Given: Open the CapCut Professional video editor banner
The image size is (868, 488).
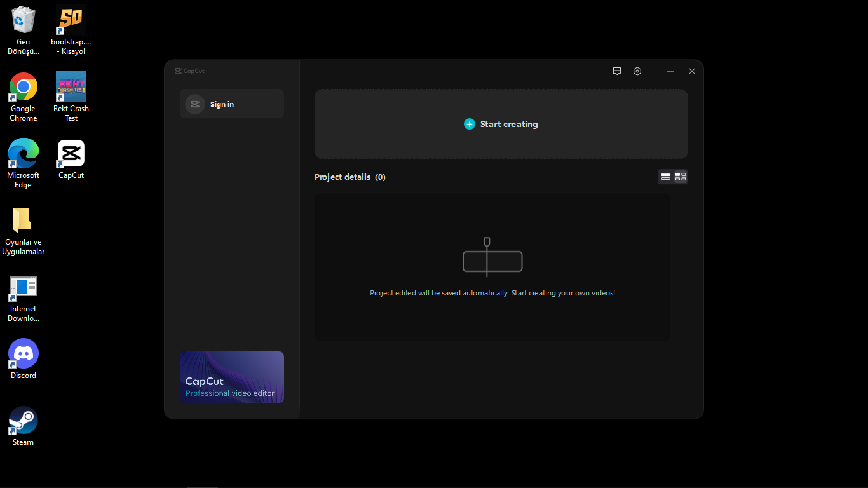Looking at the screenshot, I should (232, 377).
